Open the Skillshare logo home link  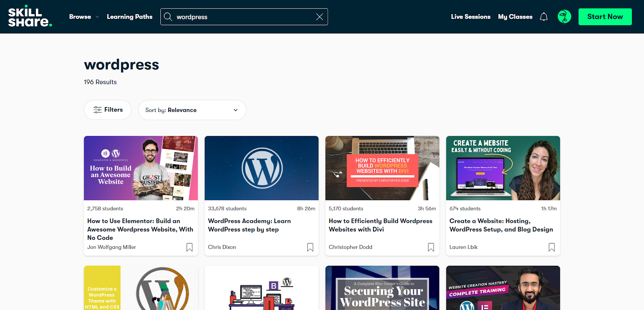[x=30, y=17]
